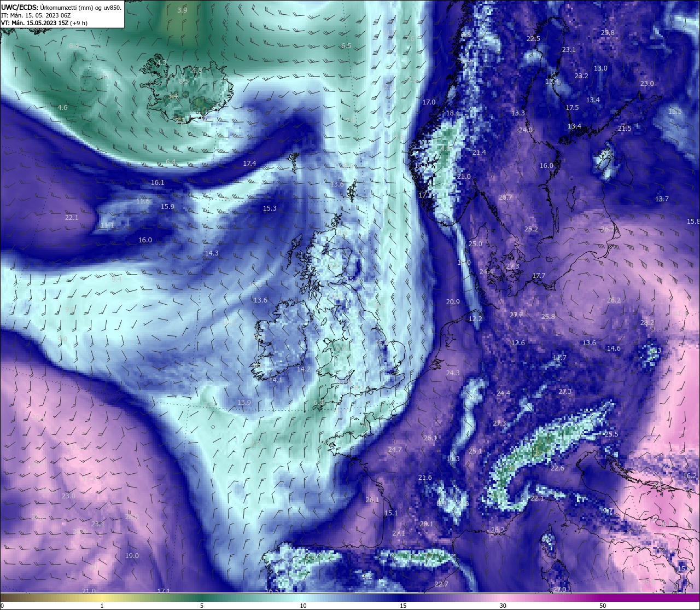Click the 13.7 value label
Viewport: 700px width, 610px height.
coord(662,199)
